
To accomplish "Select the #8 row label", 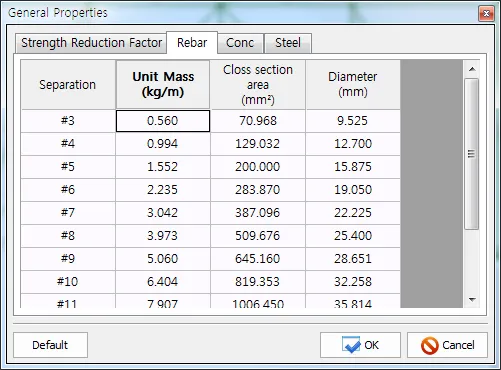I will point(68,236).
